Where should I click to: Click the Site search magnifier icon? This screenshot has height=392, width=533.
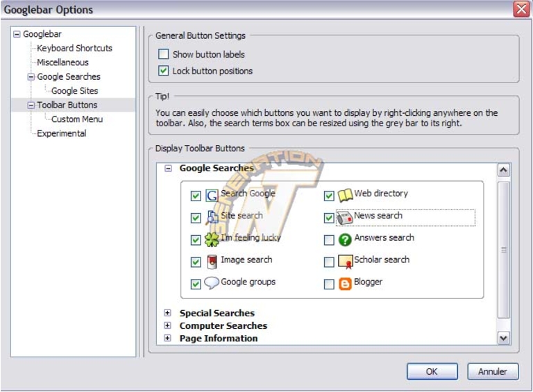(212, 217)
